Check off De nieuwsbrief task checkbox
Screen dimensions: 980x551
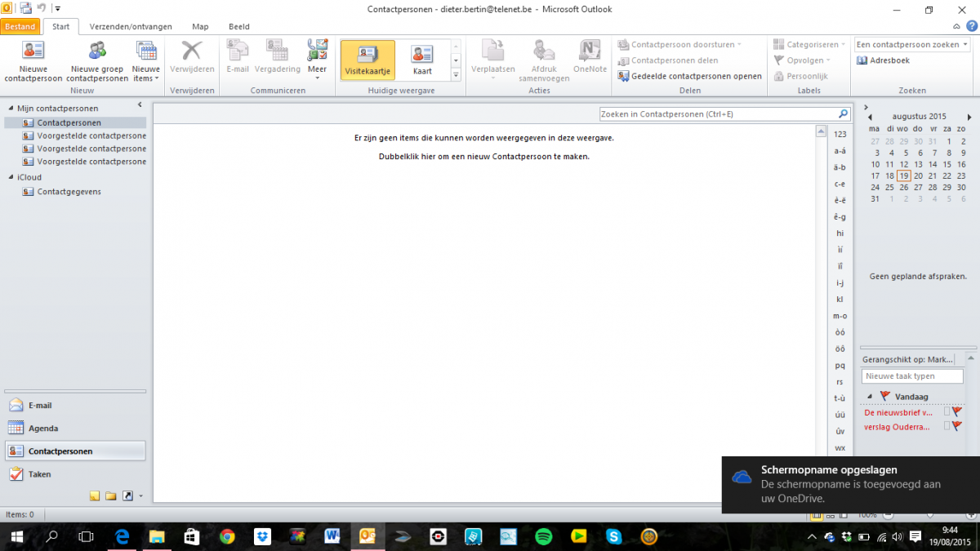pyautogui.click(x=947, y=412)
